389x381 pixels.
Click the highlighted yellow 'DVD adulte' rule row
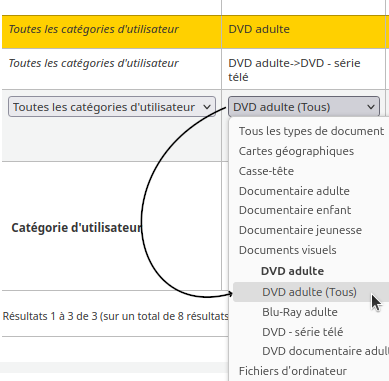coord(193,32)
